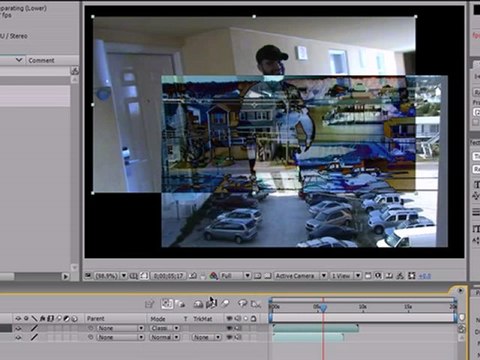
Task: Click the comp flowchart icon in viewer toolbar
Action: tap(400, 276)
